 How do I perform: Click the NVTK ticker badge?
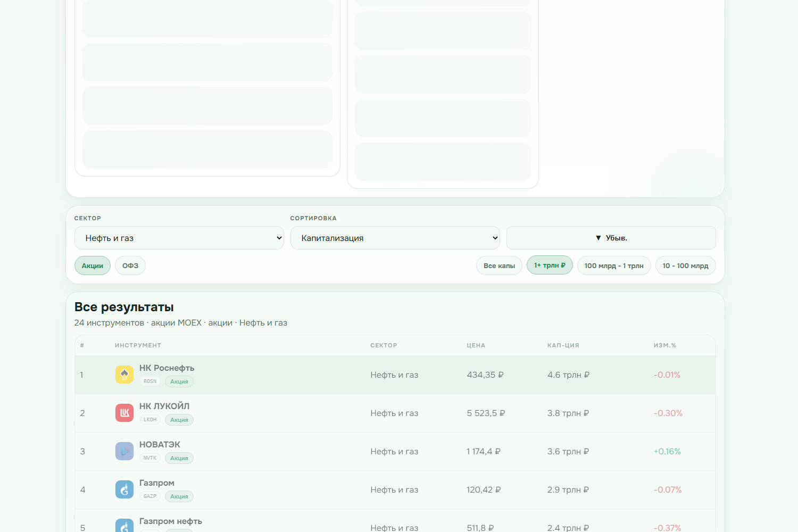tap(150, 458)
